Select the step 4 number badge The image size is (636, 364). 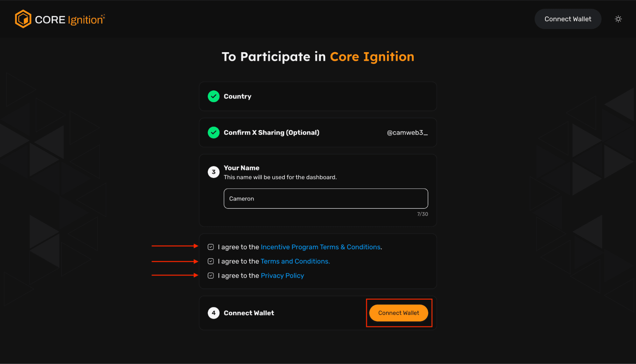pos(213,313)
